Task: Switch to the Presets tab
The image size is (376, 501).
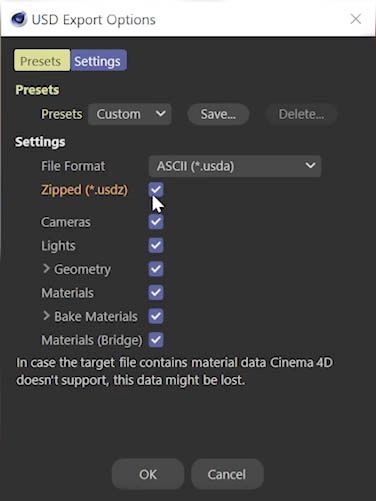Action: click(42, 60)
